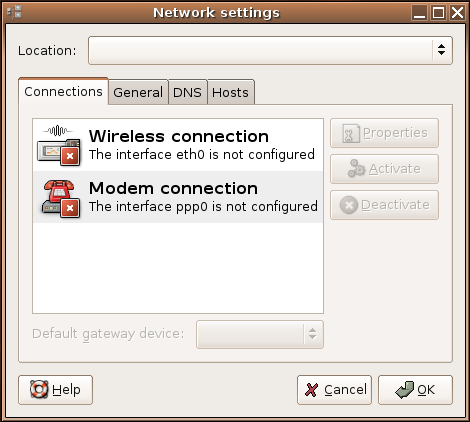Select the Wireless connection icon

click(59, 145)
